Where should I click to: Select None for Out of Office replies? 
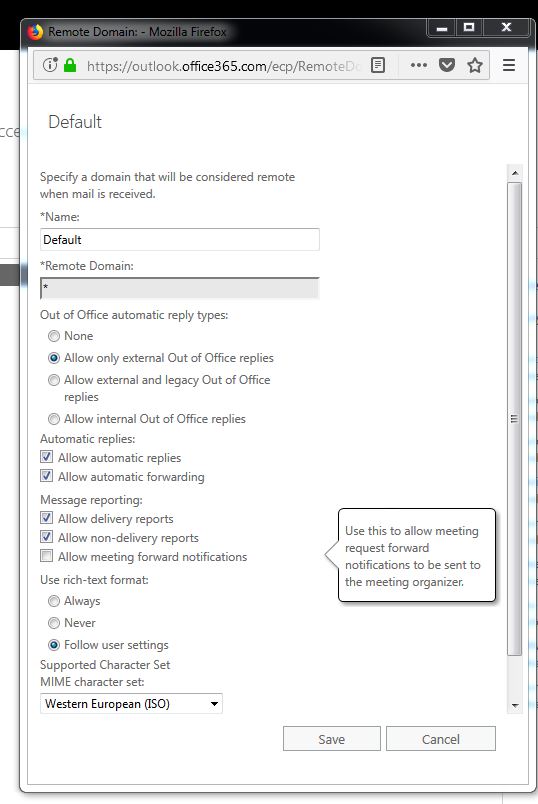click(54, 336)
